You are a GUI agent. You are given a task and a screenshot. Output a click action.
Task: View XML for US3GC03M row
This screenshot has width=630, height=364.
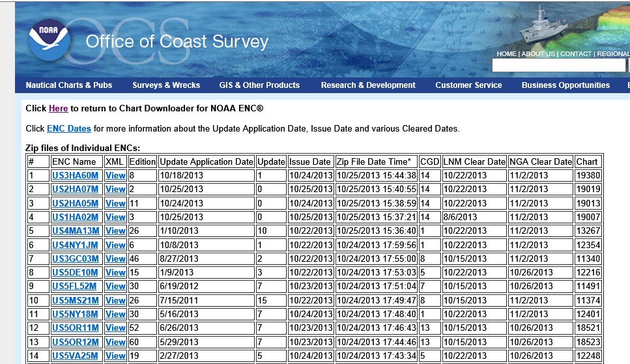click(115, 259)
